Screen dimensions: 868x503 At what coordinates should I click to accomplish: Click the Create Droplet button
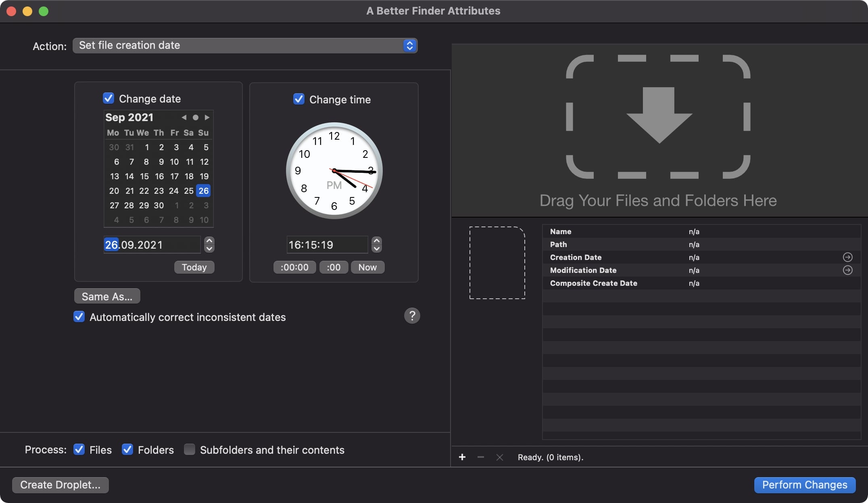point(60,484)
